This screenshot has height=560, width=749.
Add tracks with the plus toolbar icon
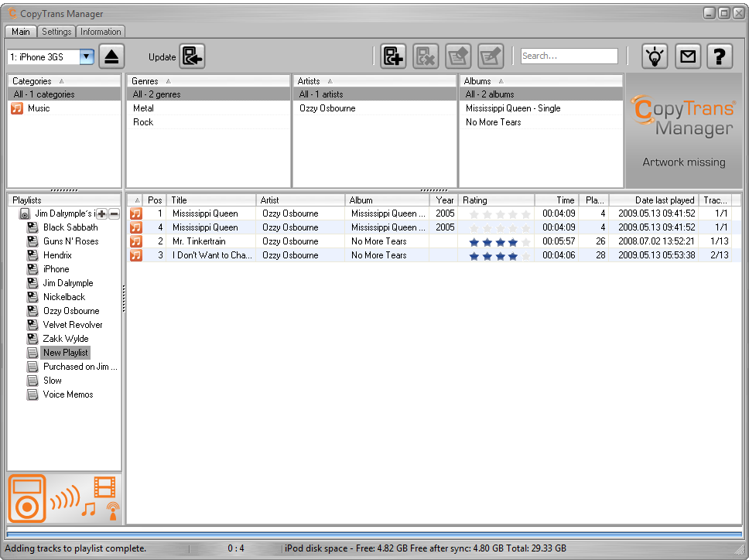coord(393,56)
